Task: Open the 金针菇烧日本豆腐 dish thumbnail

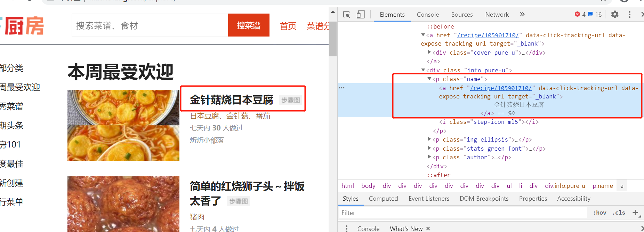Action: pyautogui.click(x=123, y=125)
